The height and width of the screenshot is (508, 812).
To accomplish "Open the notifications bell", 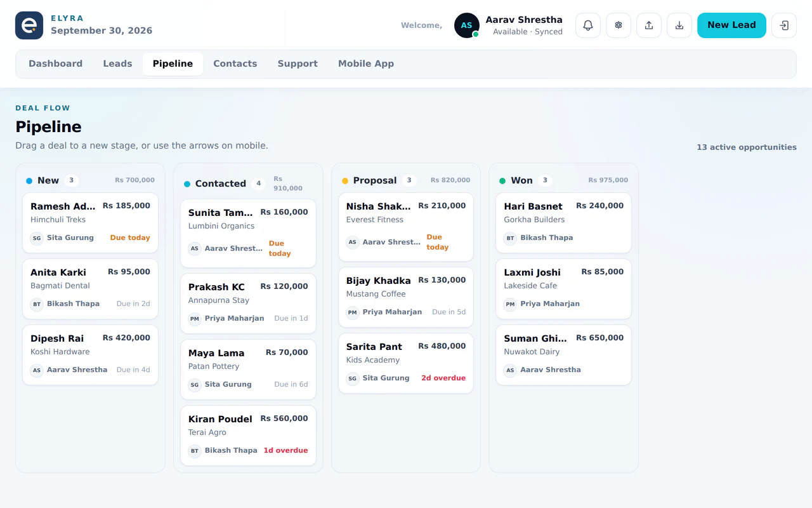I will pos(588,25).
